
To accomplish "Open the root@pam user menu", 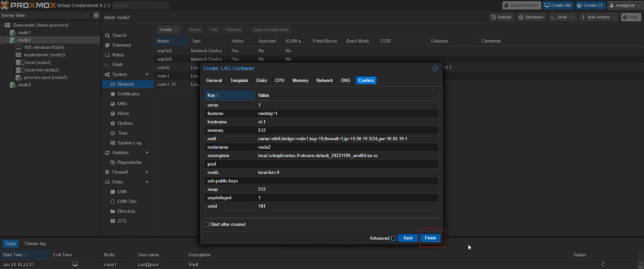I will click(625, 5).
